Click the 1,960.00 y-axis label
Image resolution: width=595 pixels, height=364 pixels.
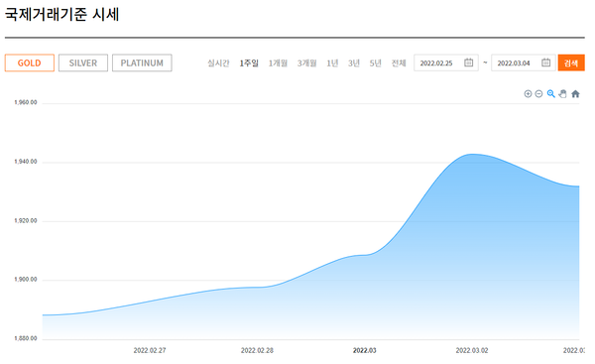point(26,102)
